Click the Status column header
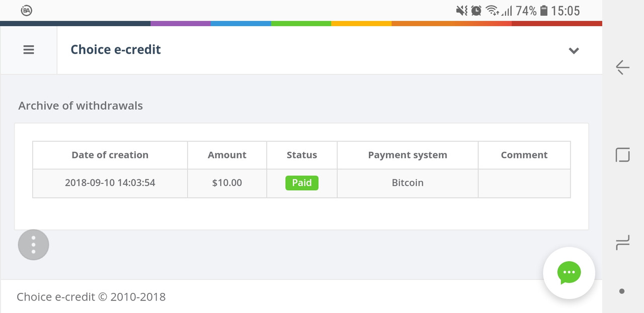The height and width of the screenshot is (313, 644). [x=302, y=155]
